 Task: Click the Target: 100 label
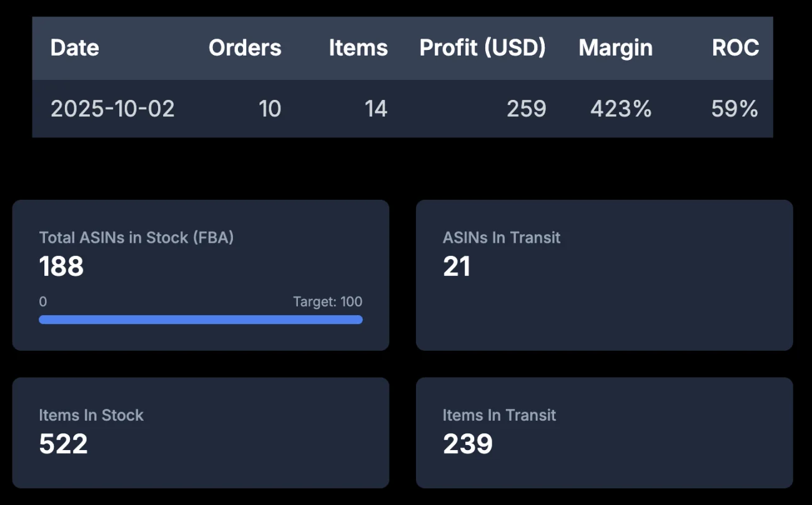coord(327,302)
